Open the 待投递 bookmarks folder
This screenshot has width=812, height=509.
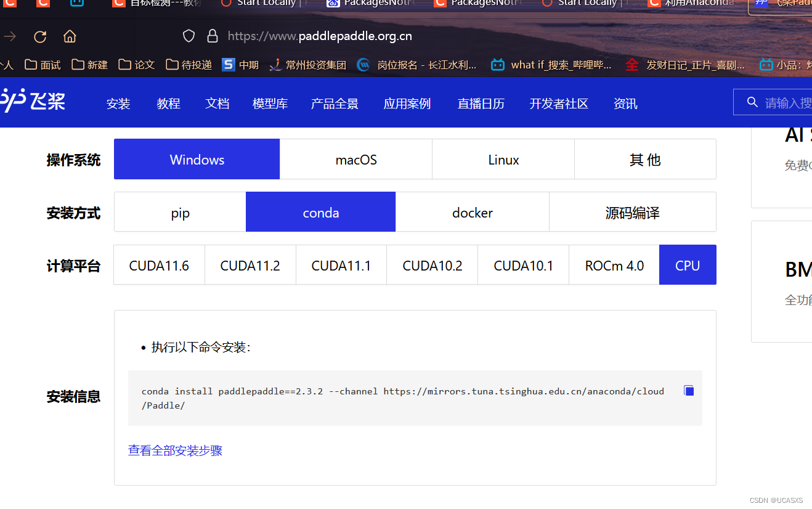click(189, 64)
